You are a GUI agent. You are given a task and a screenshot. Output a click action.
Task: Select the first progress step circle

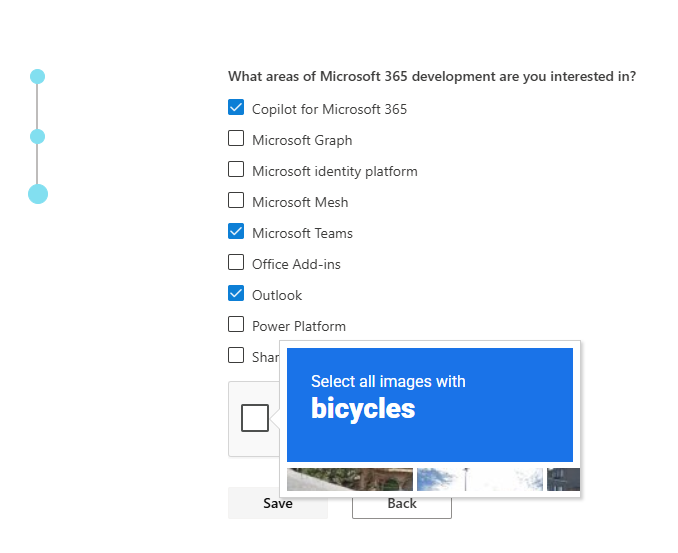38,77
